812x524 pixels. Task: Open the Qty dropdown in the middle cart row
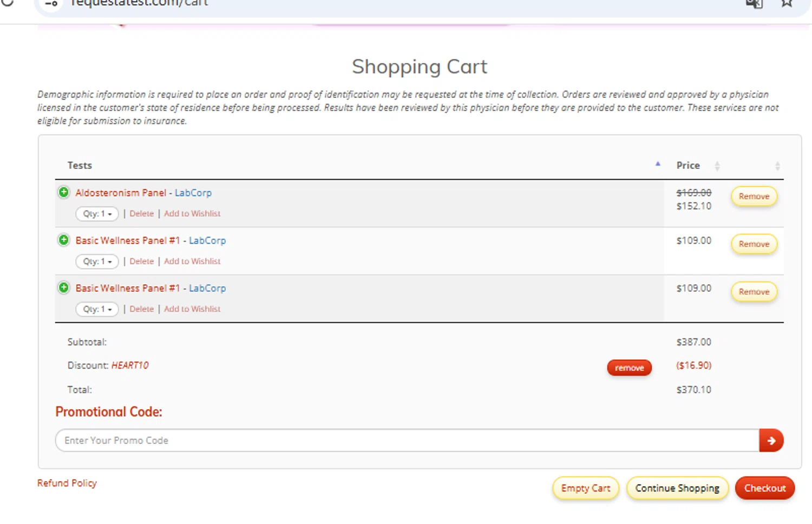(97, 261)
